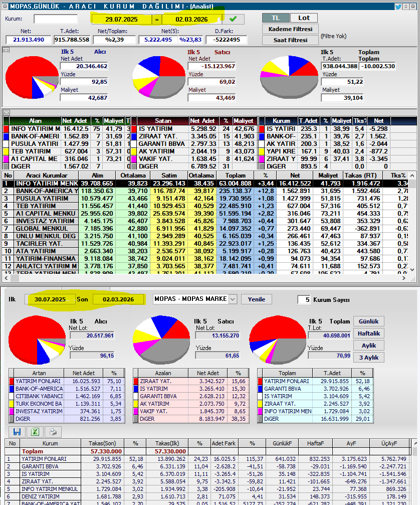The height and width of the screenshot is (505, 420).
Task: Click the Son date field in lower panel
Action: click(x=118, y=299)
